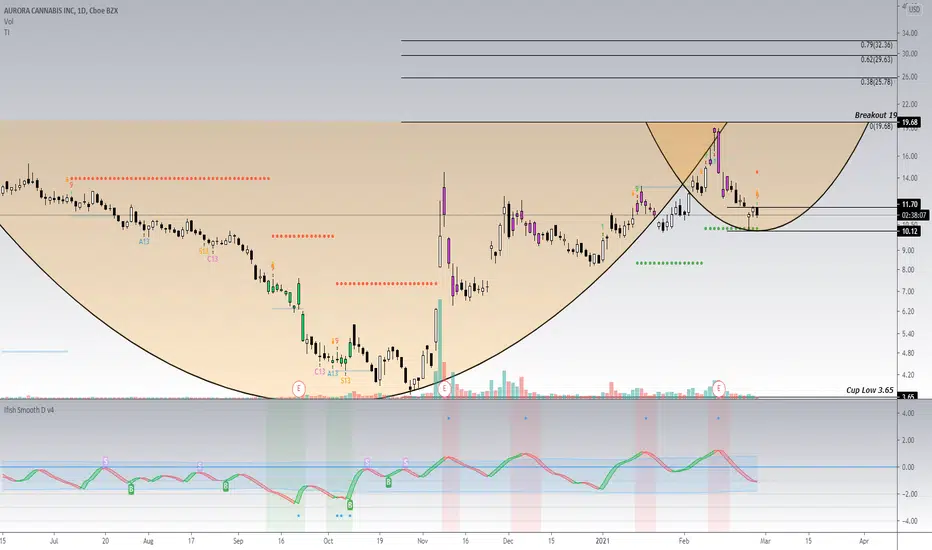Click the first purple S signal near July 20

coord(106,461)
